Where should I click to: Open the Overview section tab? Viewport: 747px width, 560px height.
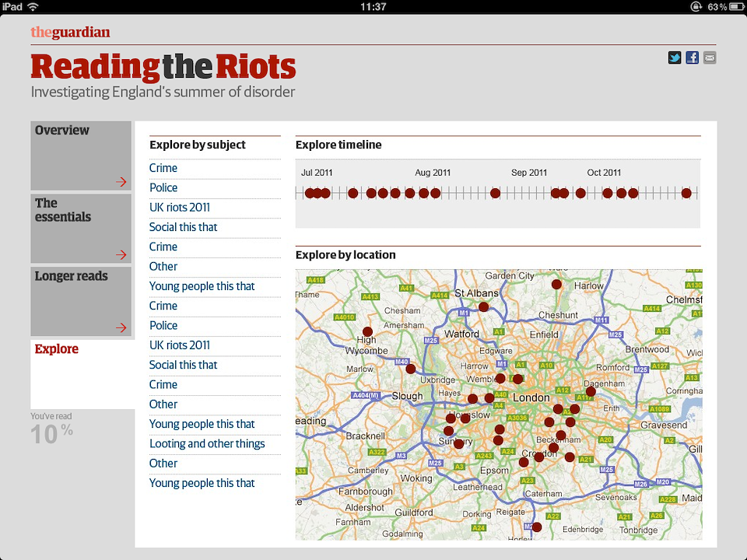tap(81, 156)
